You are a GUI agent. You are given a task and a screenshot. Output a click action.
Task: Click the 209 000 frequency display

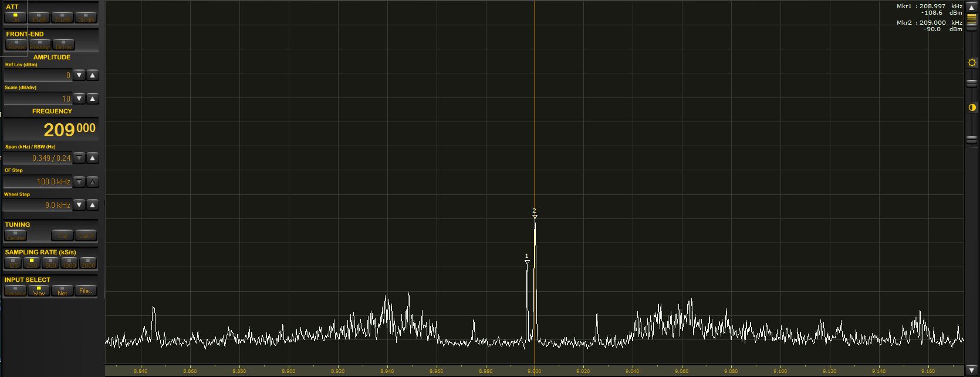[x=50, y=129]
